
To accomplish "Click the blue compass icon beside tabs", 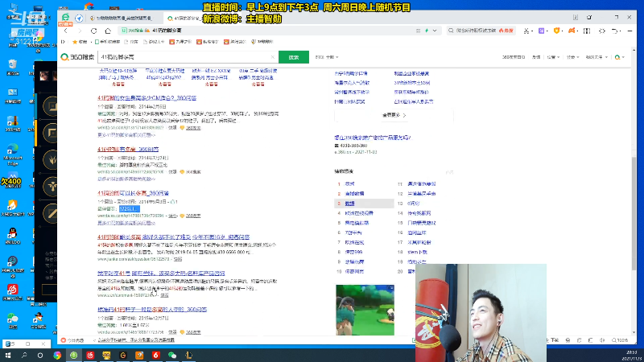I will coord(79,18).
